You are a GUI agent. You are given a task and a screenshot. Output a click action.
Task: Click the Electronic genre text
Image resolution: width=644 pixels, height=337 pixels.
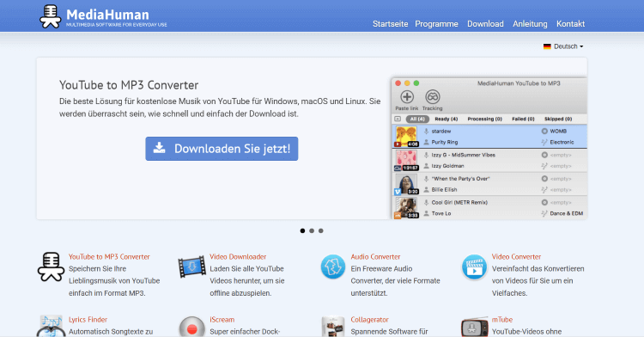pos(562,142)
